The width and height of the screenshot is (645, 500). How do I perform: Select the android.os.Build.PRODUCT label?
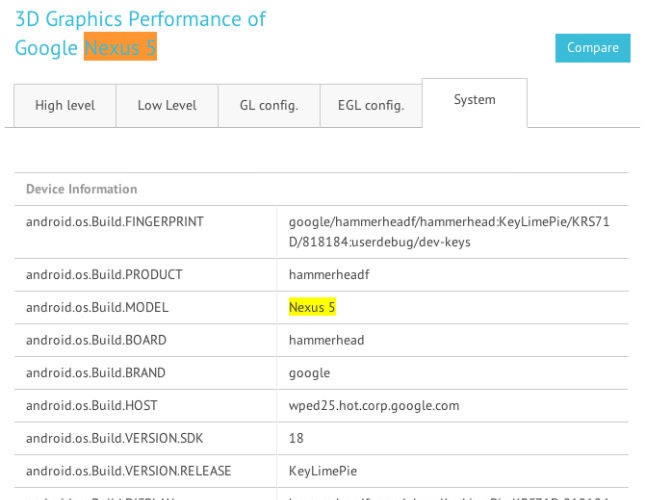(x=104, y=274)
